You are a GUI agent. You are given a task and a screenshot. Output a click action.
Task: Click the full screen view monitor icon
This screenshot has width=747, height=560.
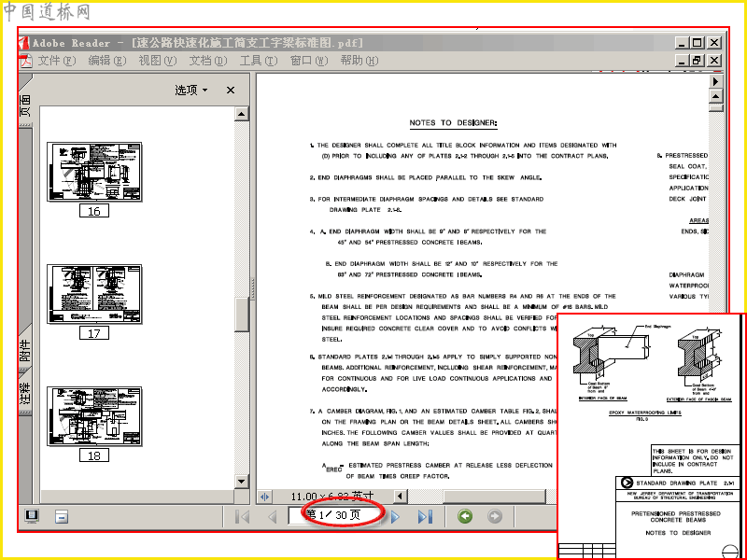[32, 516]
